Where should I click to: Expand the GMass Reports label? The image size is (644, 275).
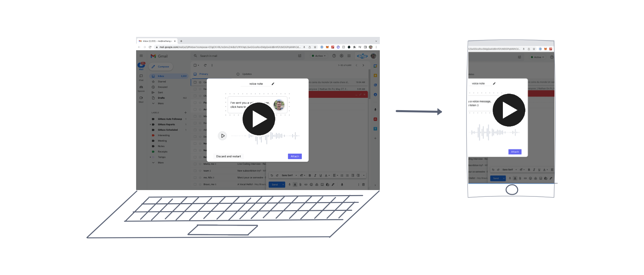pyautogui.click(x=150, y=125)
